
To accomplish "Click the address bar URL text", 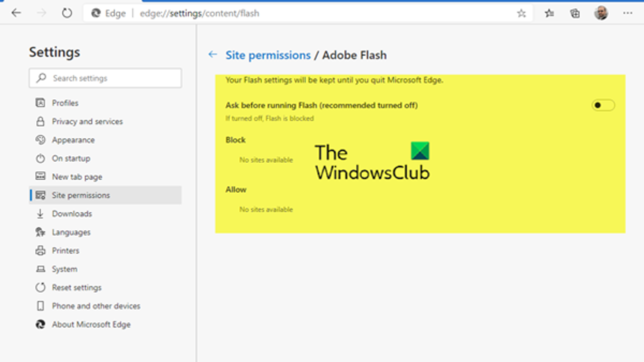I will (x=200, y=13).
